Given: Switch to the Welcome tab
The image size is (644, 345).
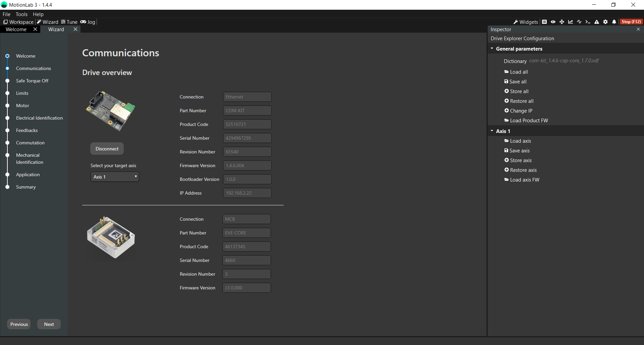Looking at the screenshot, I should (16, 29).
